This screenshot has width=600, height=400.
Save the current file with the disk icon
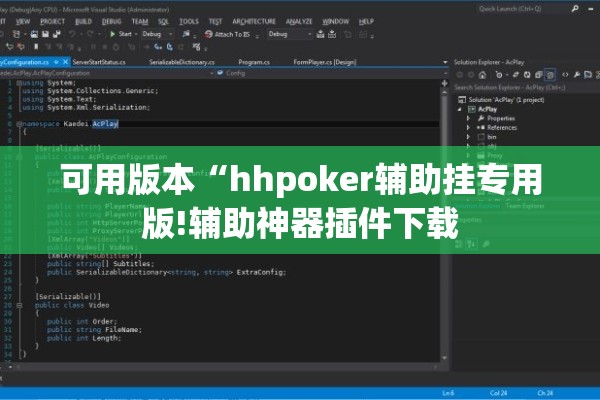[46, 34]
